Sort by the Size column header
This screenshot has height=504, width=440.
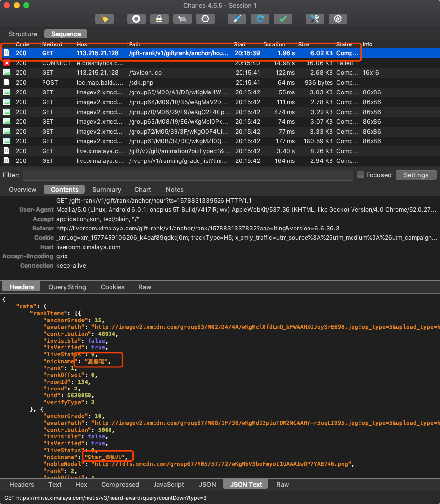(304, 44)
